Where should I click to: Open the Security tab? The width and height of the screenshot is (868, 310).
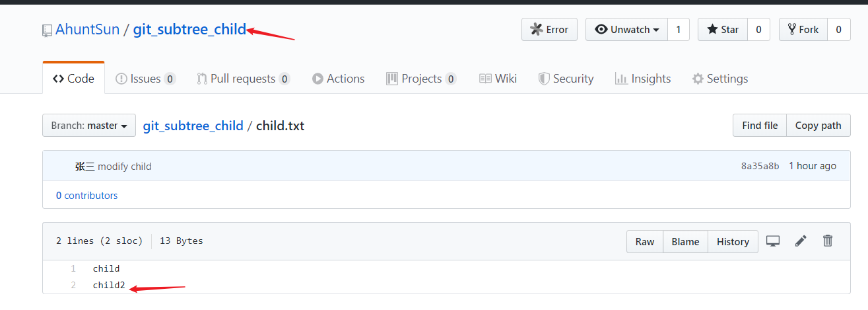(566, 79)
